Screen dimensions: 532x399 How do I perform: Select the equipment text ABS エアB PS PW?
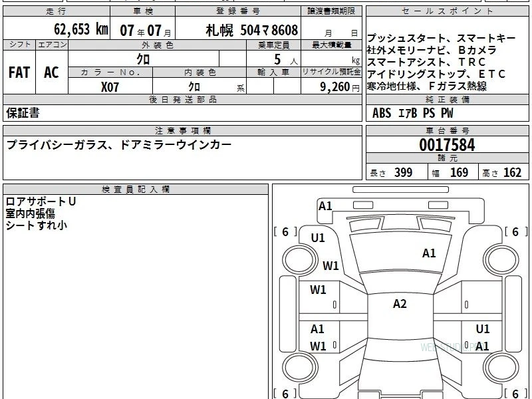click(x=412, y=113)
